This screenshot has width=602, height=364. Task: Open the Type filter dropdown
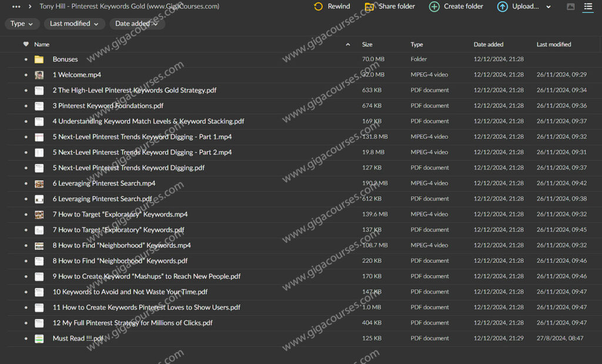(22, 24)
